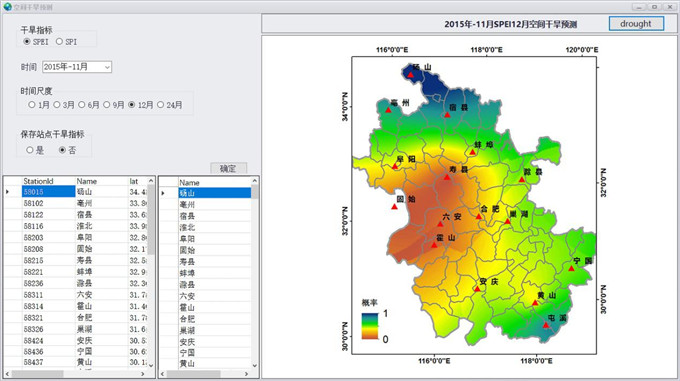Choose the 24月 time scale radio

pyautogui.click(x=170, y=105)
